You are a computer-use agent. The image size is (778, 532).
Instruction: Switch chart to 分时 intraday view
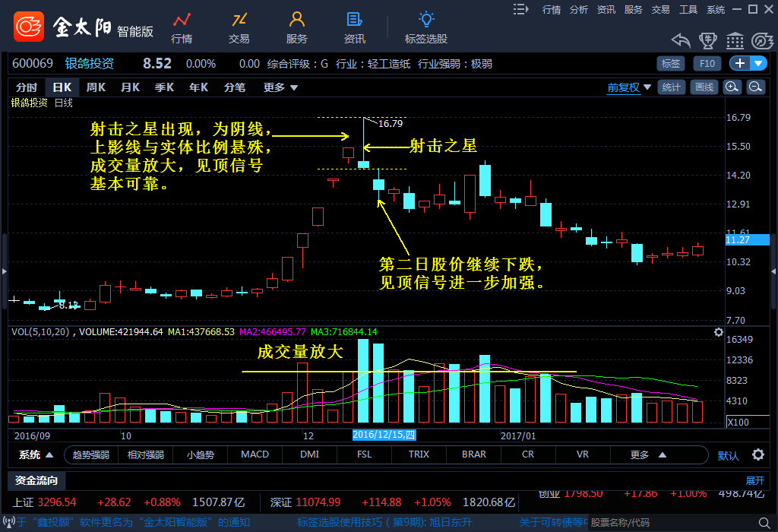coord(27,87)
